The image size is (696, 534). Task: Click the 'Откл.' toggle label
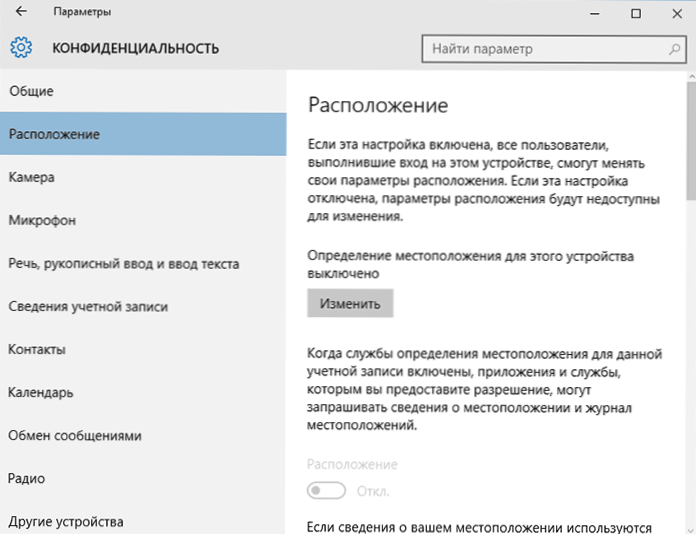(373, 491)
